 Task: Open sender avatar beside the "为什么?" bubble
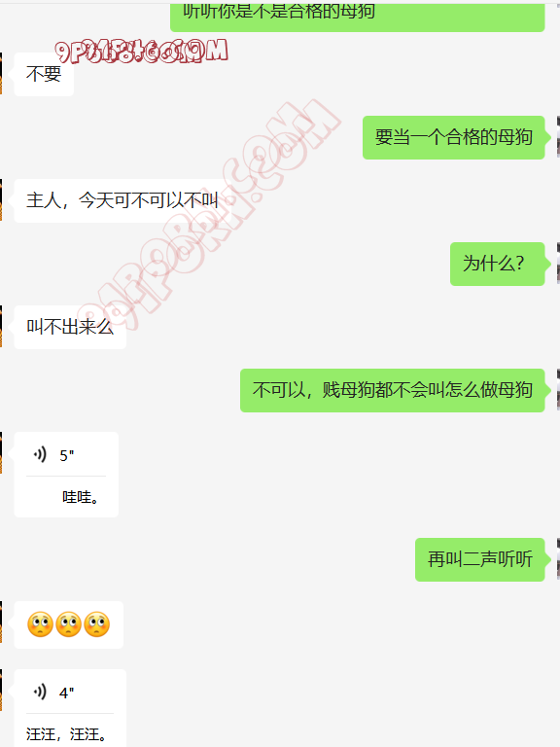(558, 264)
